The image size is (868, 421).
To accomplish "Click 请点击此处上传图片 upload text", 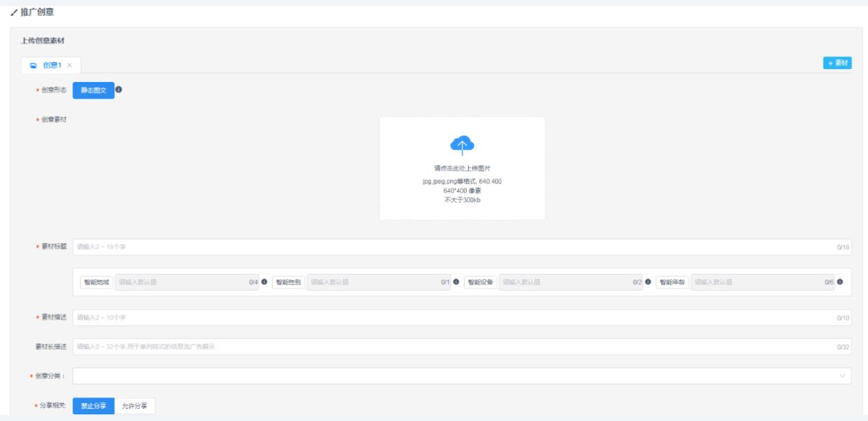I will [462, 168].
